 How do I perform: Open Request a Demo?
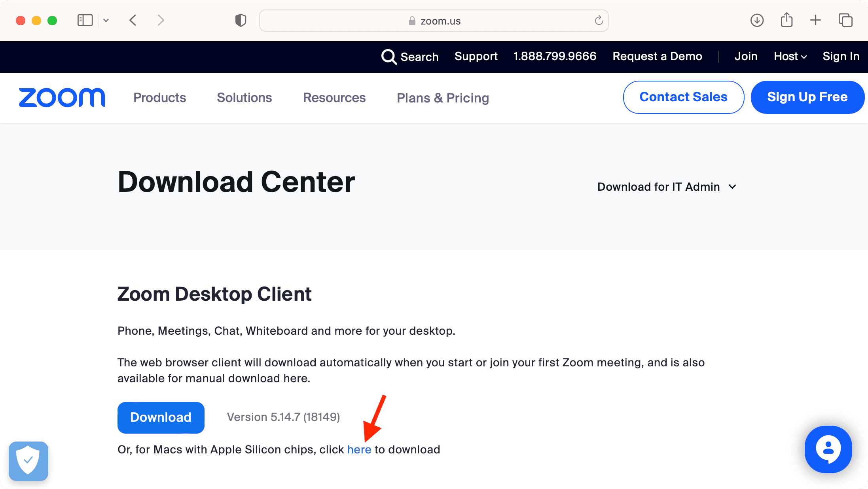coord(657,56)
